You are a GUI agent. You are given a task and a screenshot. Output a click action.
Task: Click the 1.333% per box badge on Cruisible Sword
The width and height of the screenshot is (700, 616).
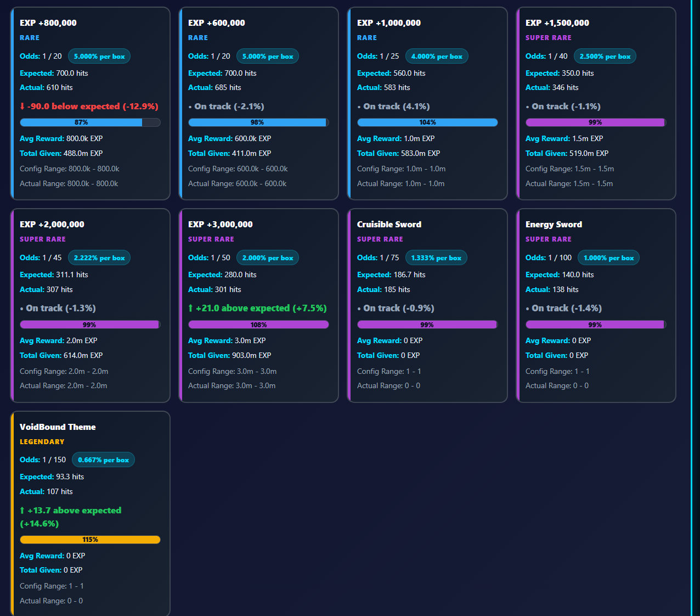436,258
